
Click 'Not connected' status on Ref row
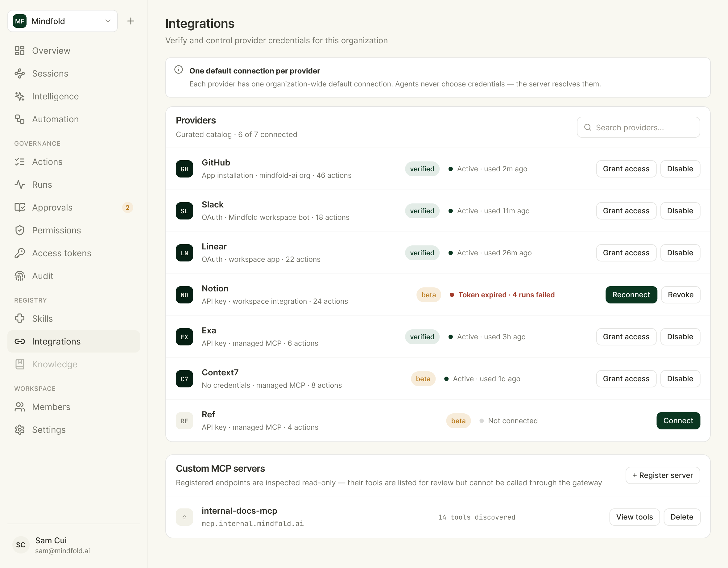pos(513,421)
